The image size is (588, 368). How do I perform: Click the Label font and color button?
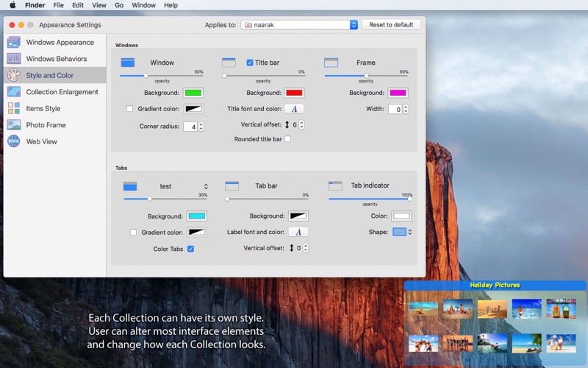pos(298,232)
